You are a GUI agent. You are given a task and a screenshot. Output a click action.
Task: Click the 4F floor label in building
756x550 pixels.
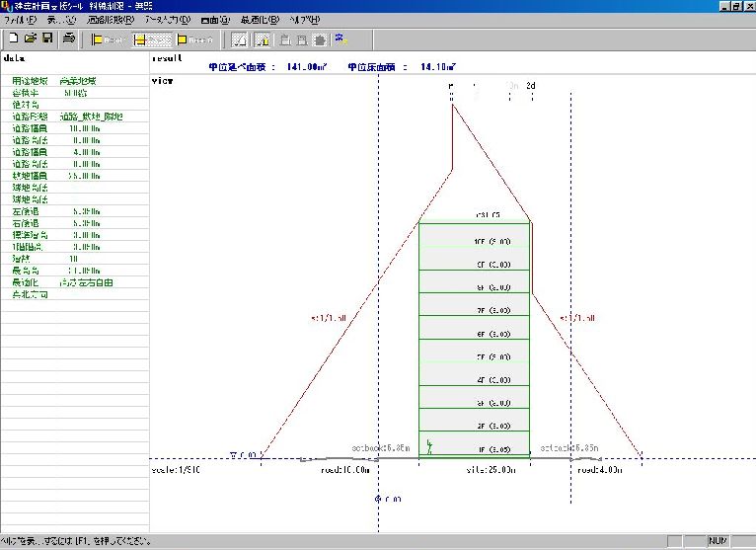[x=493, y=380]
